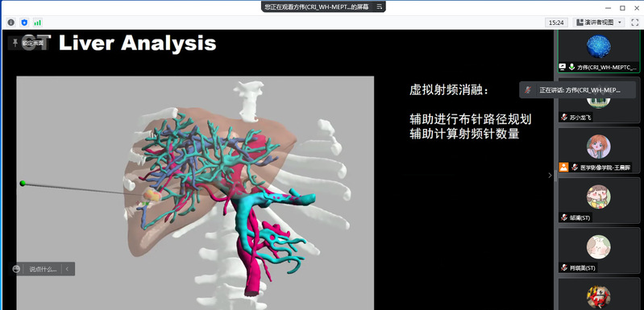Click the 15:24 meeting timer
This screenshot has width=644, height=310.
pyautogui.click(x=556, y=23)
